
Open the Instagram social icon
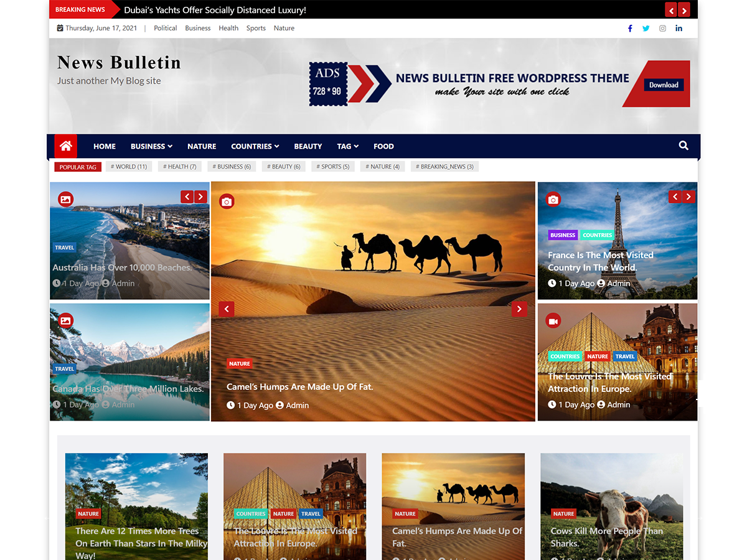click(662, 28)
